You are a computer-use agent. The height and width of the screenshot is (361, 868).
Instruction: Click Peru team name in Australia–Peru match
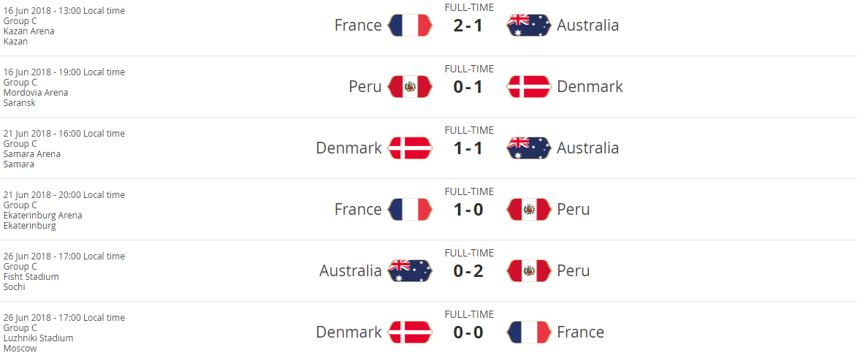(573, 271)
